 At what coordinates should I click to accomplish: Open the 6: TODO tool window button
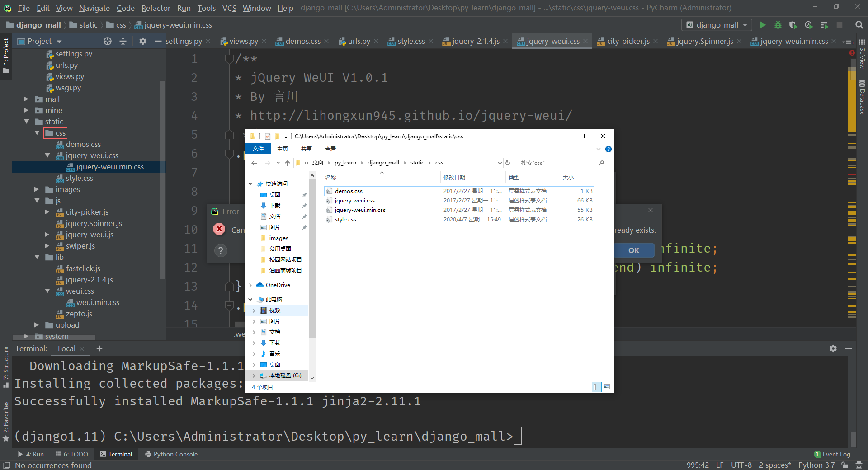click(71, 454)
